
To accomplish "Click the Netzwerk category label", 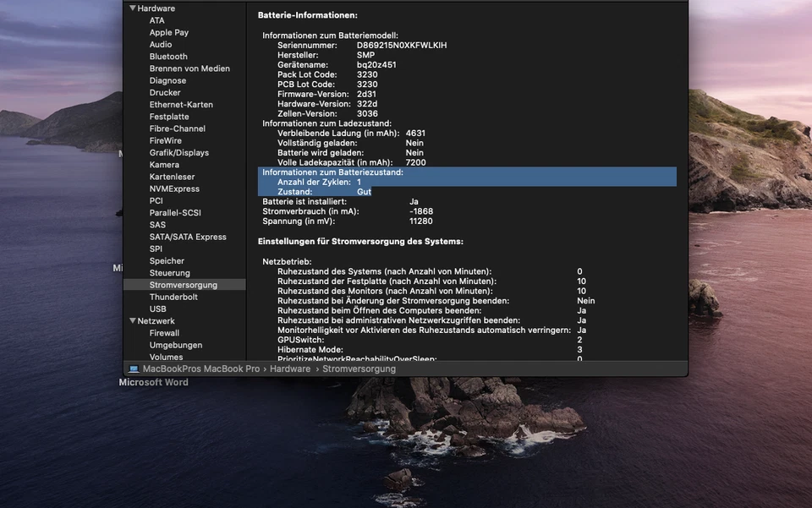I will (156, 321).
